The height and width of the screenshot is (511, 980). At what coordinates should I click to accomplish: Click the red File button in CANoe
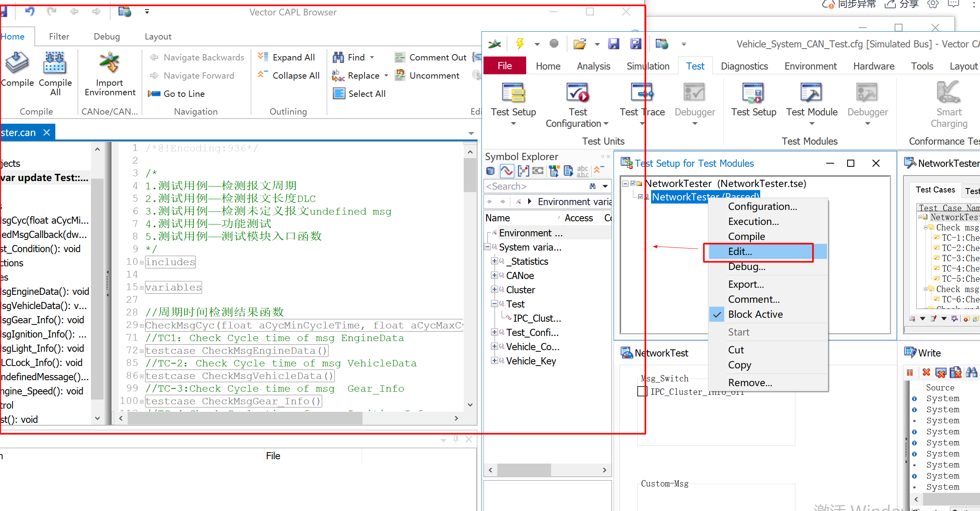pos(504,66)
